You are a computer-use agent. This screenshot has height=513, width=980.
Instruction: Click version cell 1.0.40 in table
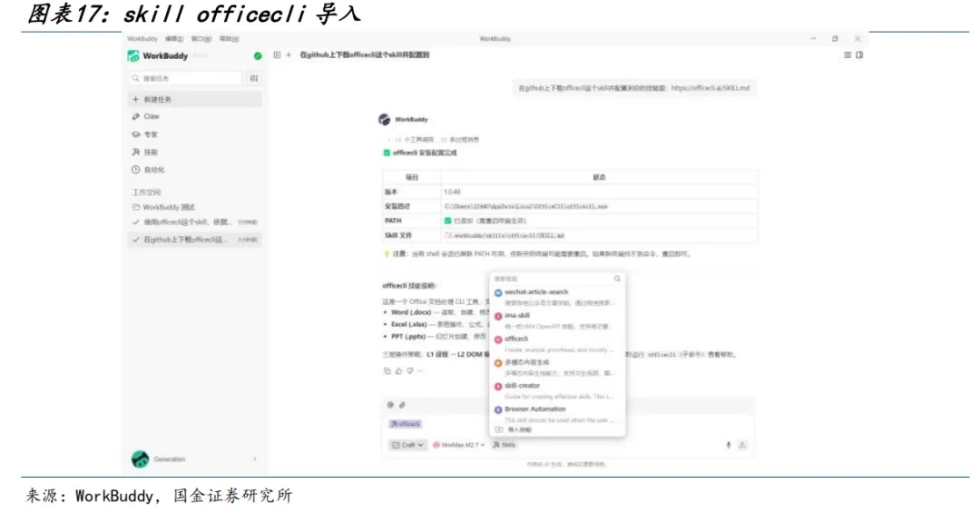(599, 192)
